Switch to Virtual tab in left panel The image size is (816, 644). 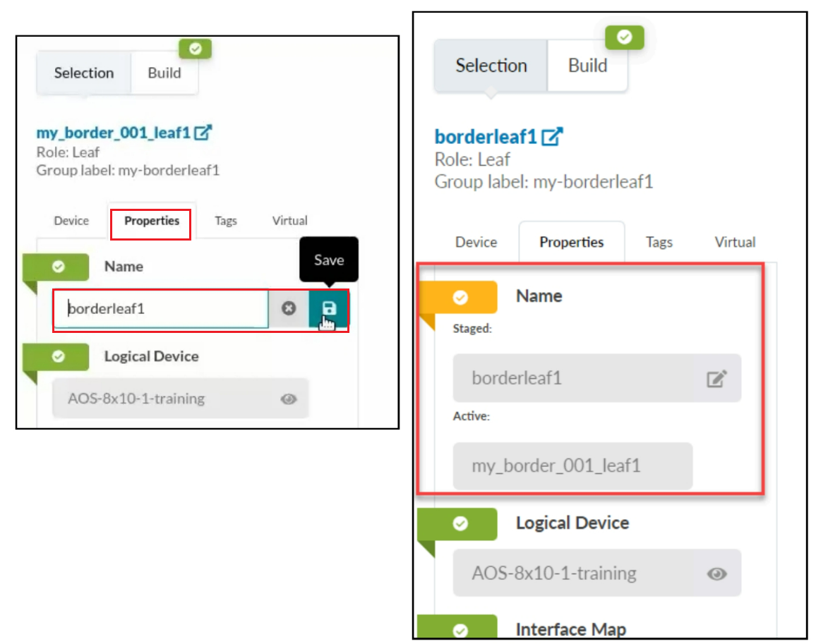289,221
